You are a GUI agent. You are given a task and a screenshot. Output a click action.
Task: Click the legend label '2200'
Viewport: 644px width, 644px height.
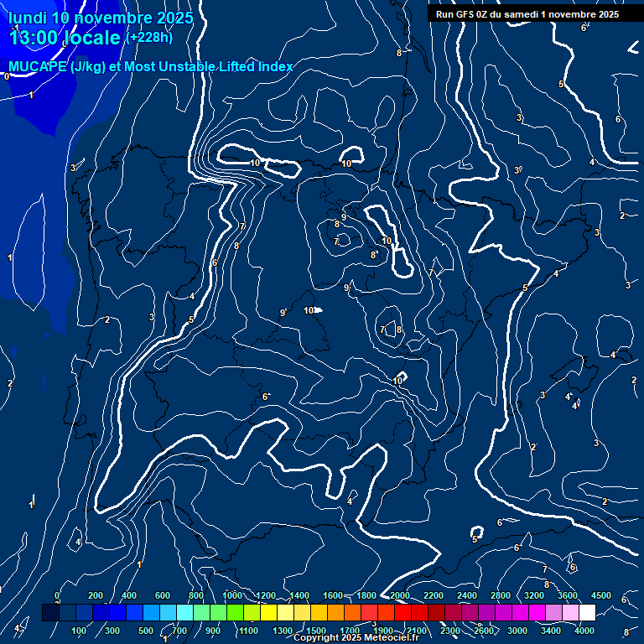coord(434,595)
